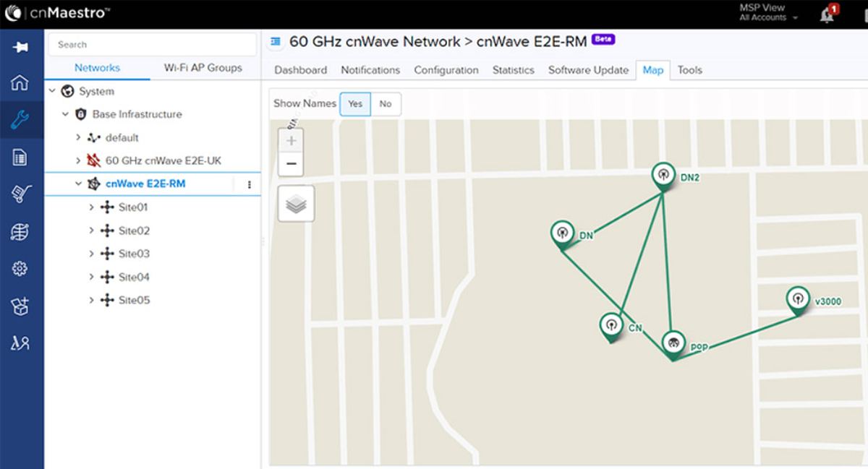Image resolution: width=868 pixels, height=469 pixels.
Task: Click the Beta badge in the header
Action: [x=603, y=39]
